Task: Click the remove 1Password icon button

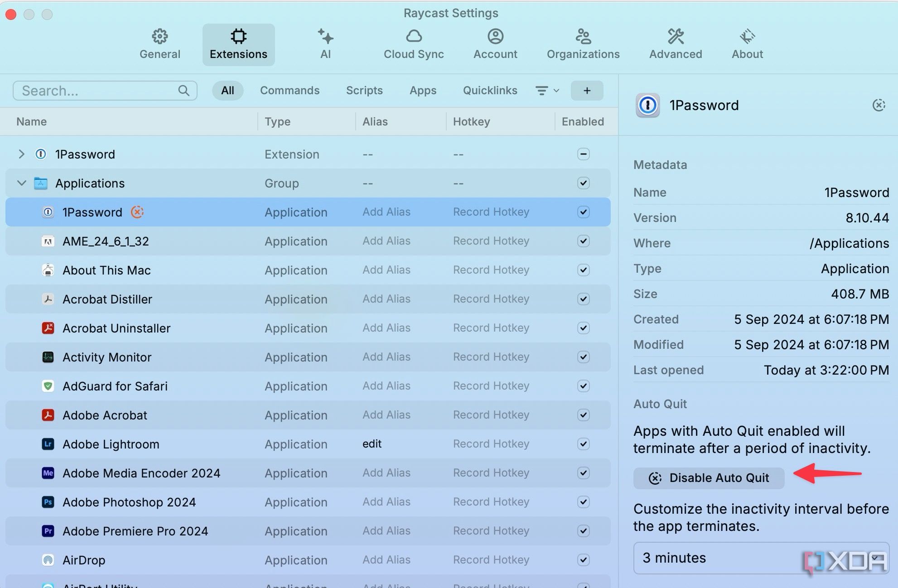Action: pos(879,104)
